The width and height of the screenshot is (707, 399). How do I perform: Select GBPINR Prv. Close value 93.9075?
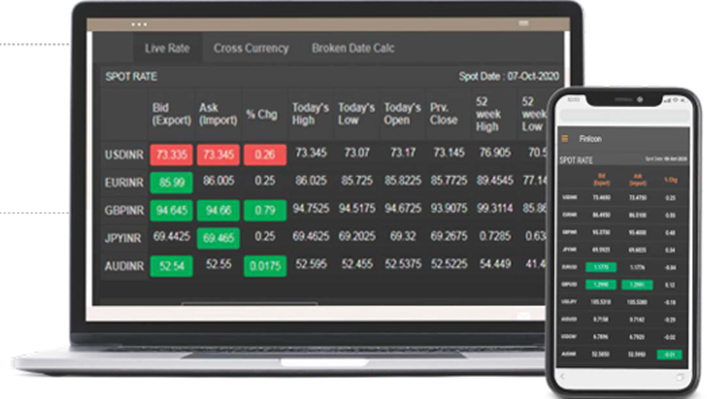point(449,209)
